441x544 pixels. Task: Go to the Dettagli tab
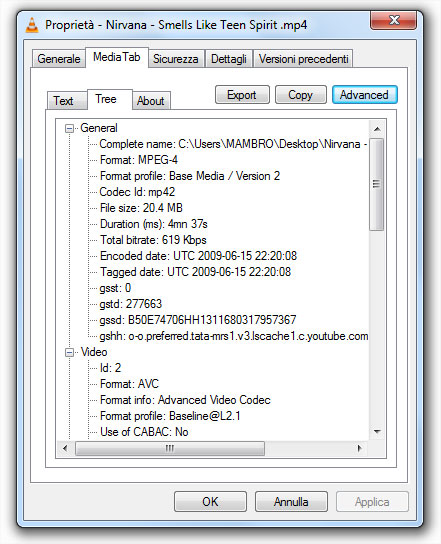click(229, 59)
